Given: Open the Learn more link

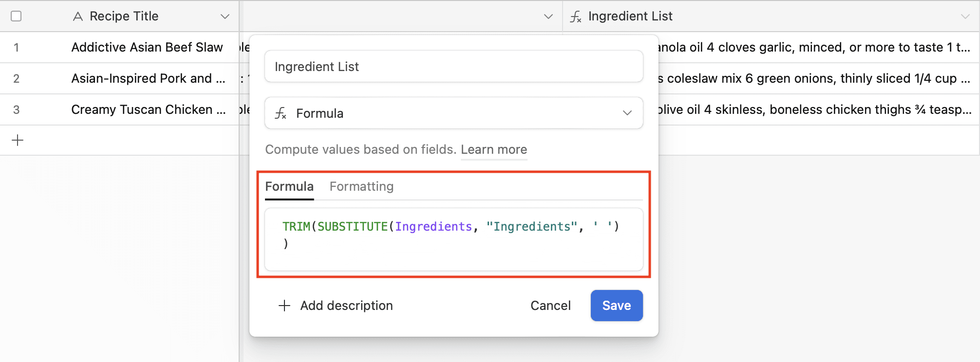Looking at the screenshot, I should click(x=494, y=149).
